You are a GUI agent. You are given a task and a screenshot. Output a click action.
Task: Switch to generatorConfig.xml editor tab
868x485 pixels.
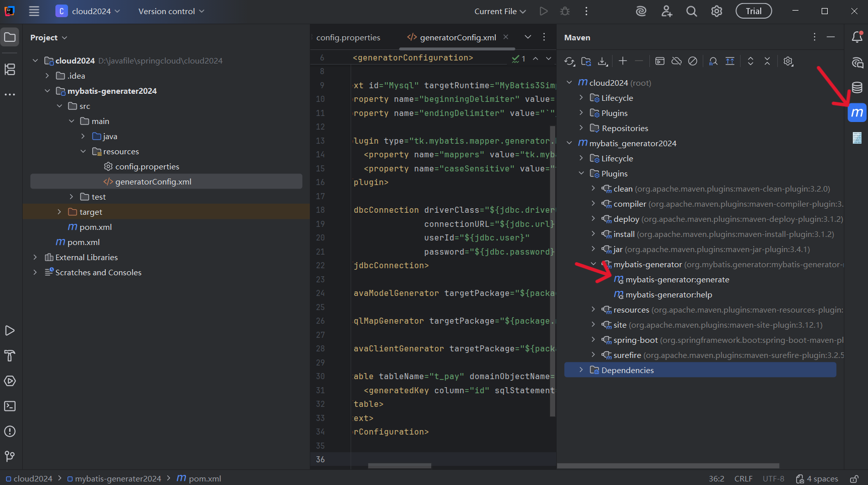[x=458, y=37]
